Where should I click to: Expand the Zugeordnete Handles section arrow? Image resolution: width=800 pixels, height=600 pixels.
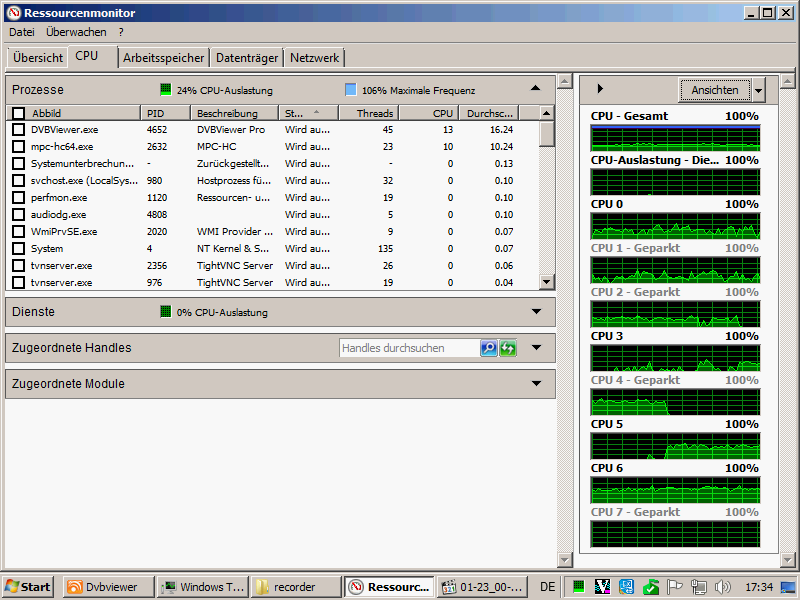[x=536, y=348]
